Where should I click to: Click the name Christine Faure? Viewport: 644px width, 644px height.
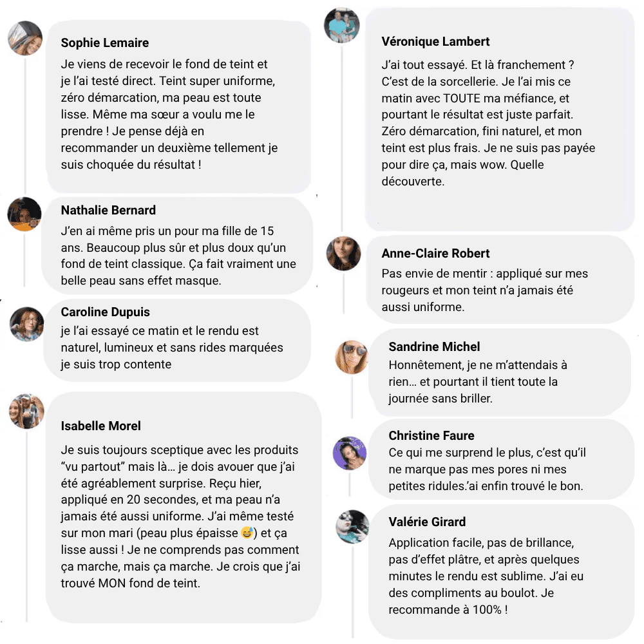tap(431, 436)
